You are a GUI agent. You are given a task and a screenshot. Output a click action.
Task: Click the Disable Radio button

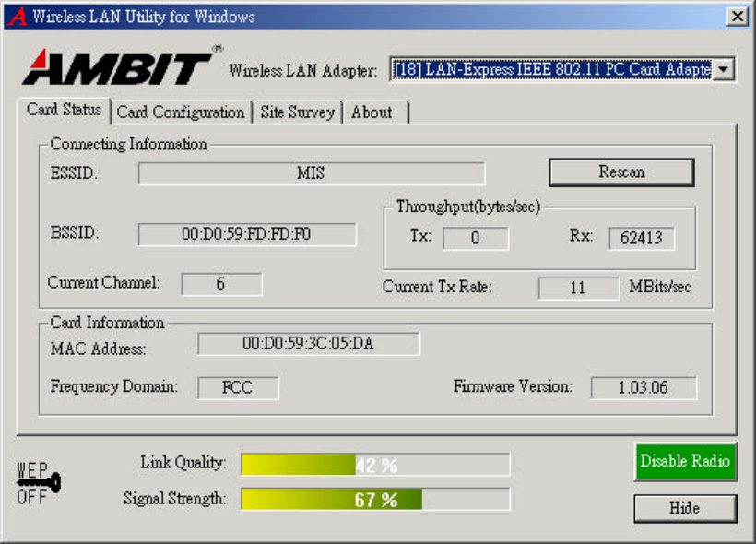coord(685,462)
